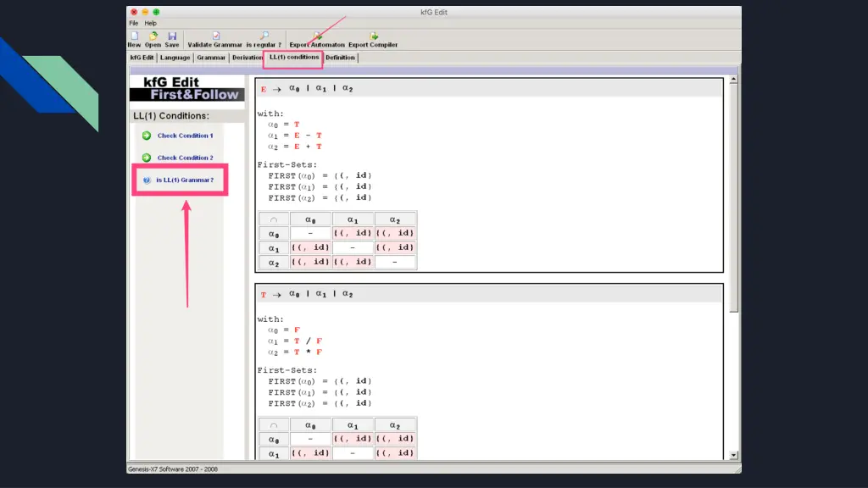
Task: Click the FIRST(α0) line in E block
Action: 320,175
